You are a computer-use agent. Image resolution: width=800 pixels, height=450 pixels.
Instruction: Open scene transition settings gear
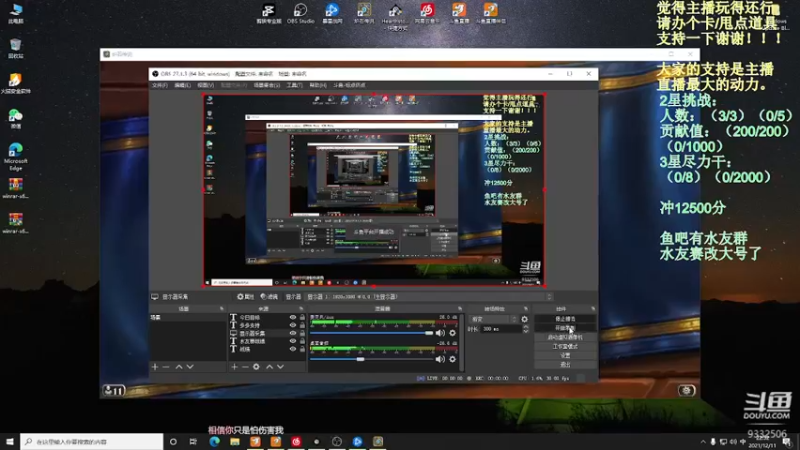coord(524,319)
